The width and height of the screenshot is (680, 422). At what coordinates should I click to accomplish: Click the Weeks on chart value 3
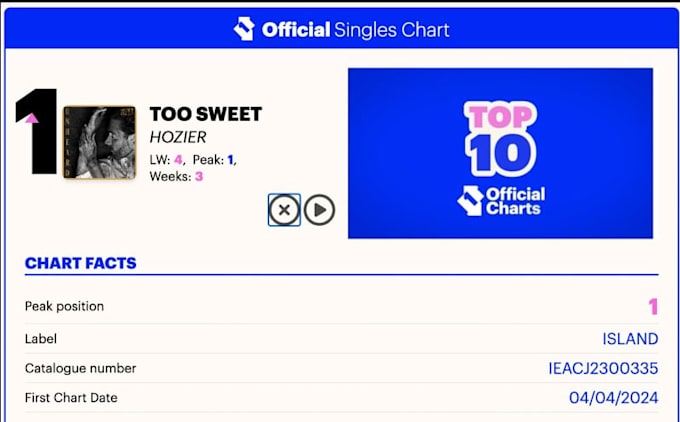click(199, 177)
